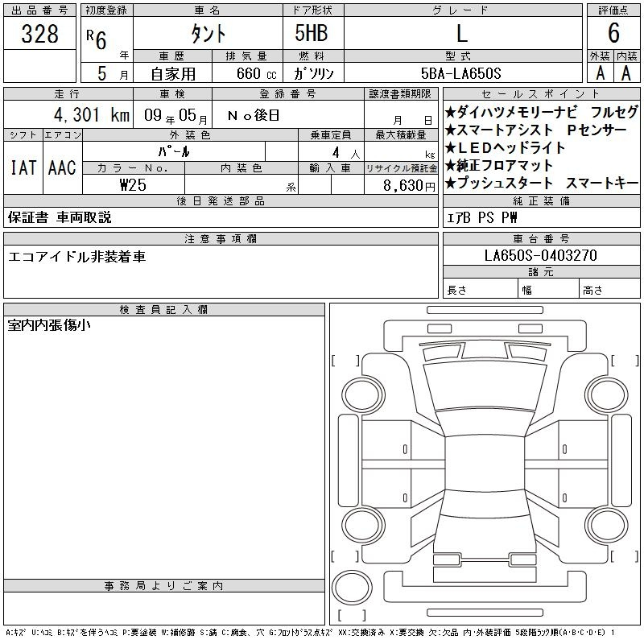
Task: Click the inspection date 09年05月
Action: (176, 115)
